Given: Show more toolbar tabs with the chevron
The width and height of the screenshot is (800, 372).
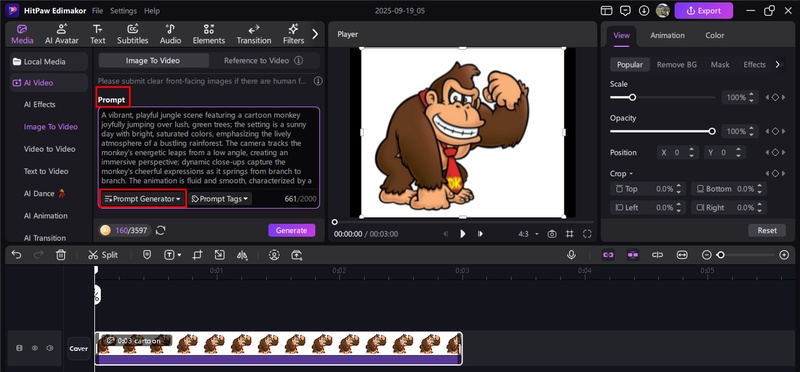Looking at the screenshot, I should 315,34.
